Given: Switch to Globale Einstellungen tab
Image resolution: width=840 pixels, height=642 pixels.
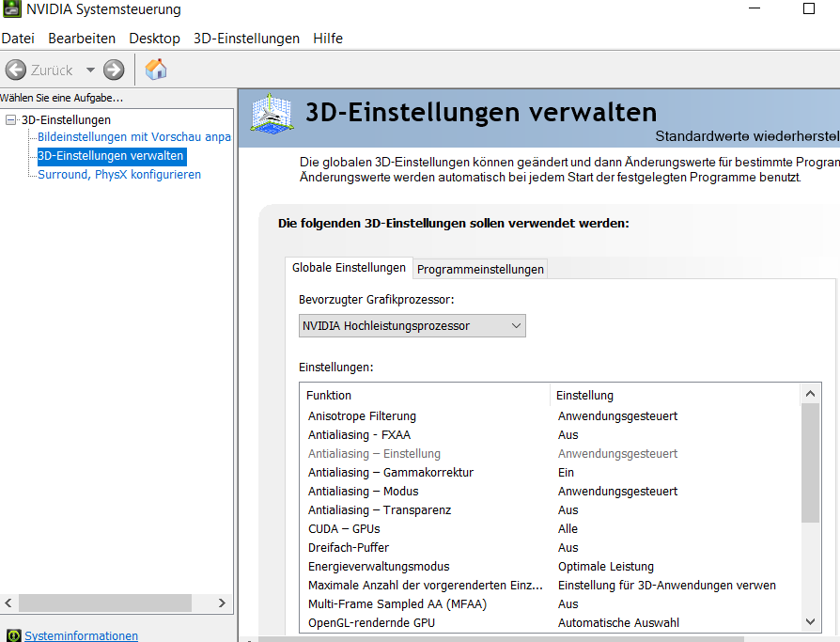Looking at the screenshot, I should click(349, 268).
